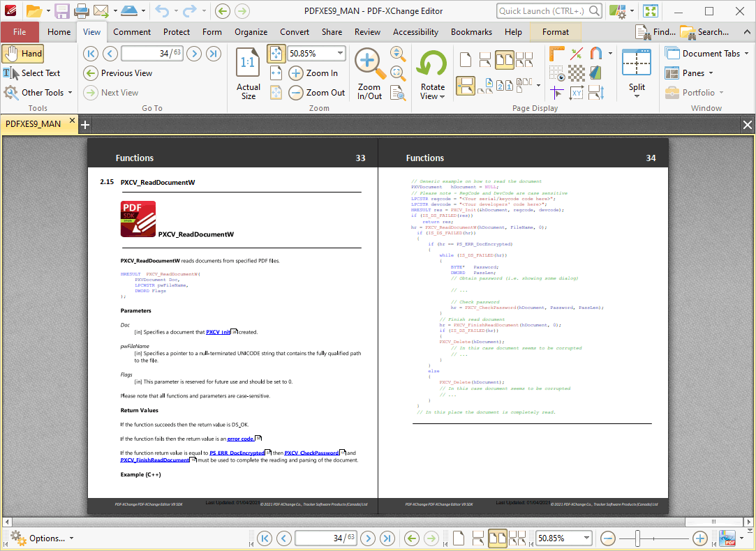Select the Hand tool
This screenshot has width=756, height=551.
[22, 54]
